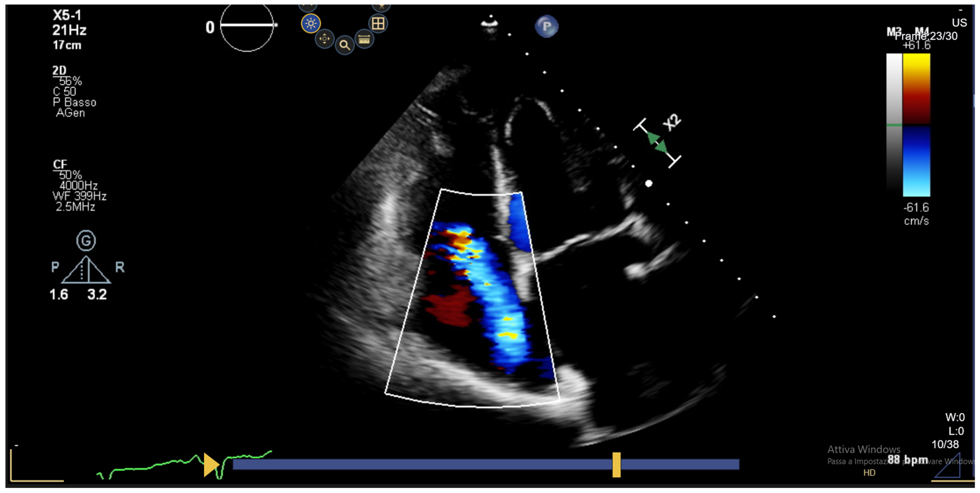Select the 2D settings label
Viewport: 980px width, 493px height.
[x=59, y=70]
